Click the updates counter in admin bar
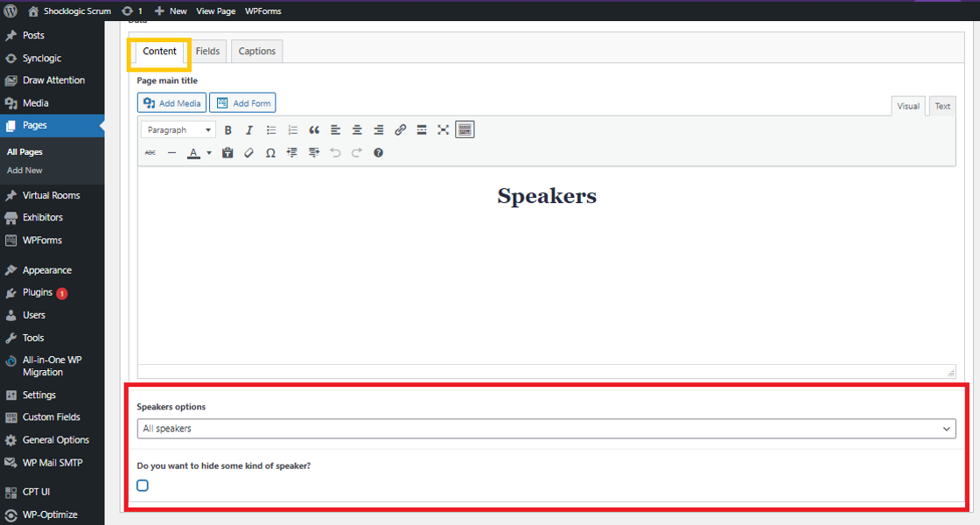Screen dimensions: 980x525 pyautogui.click(x=132, y=10)
